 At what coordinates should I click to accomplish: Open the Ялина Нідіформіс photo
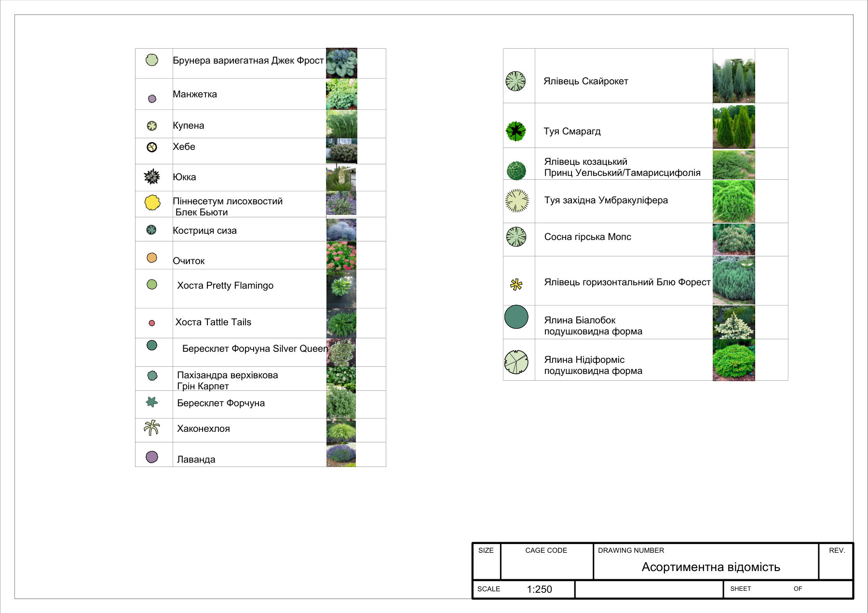[734, 360]
